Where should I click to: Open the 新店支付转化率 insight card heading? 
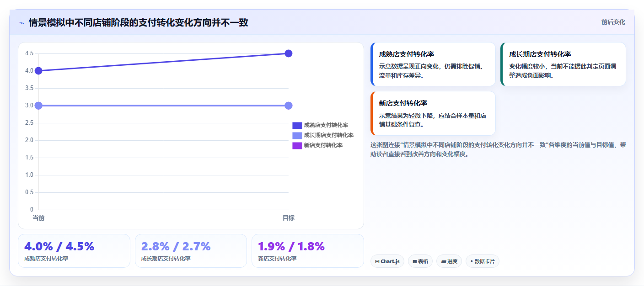[x=403, y=103]
